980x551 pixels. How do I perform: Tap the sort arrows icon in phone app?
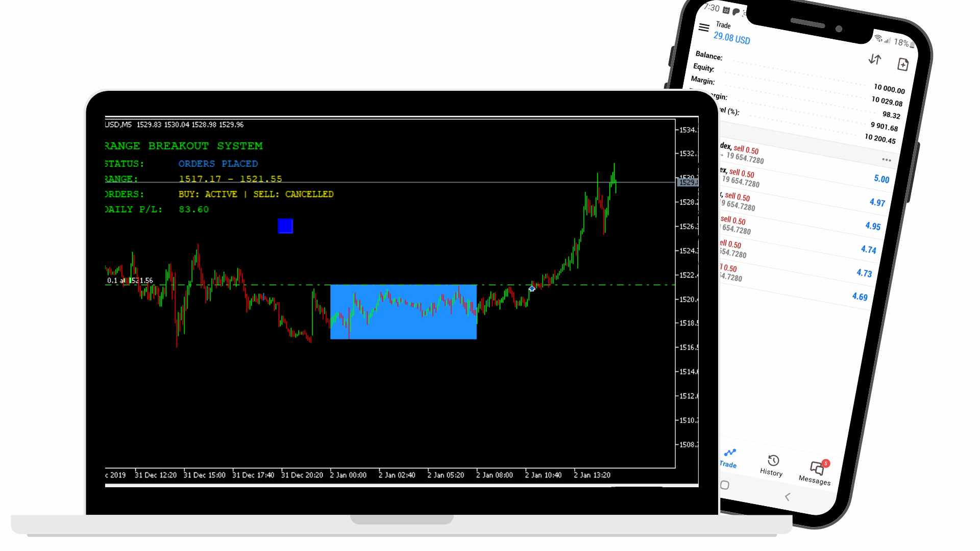pyautogui.click(x=875, y=59)
